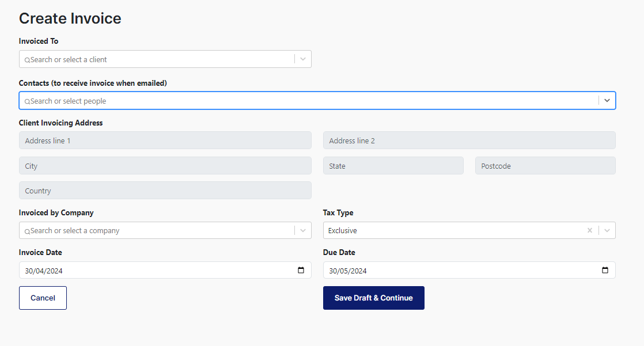This screenshot has width=644, height=346.
Task: Click Save Draft & Continue
Action: (373, 298)
